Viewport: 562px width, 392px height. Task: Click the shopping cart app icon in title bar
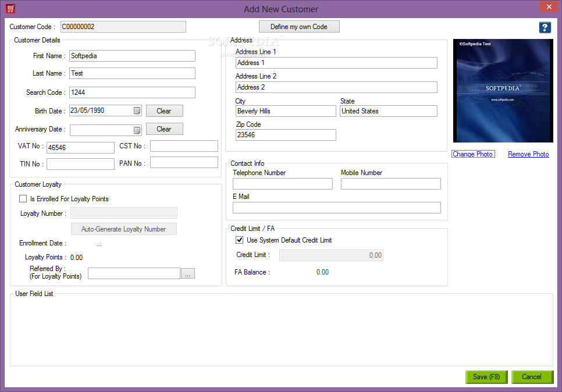tap(10, 9)
